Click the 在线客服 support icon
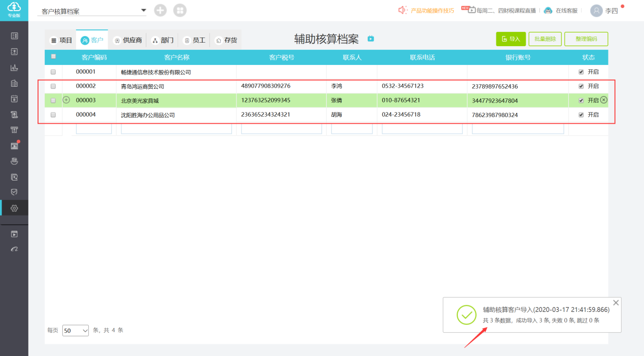 tap(548, 10)
